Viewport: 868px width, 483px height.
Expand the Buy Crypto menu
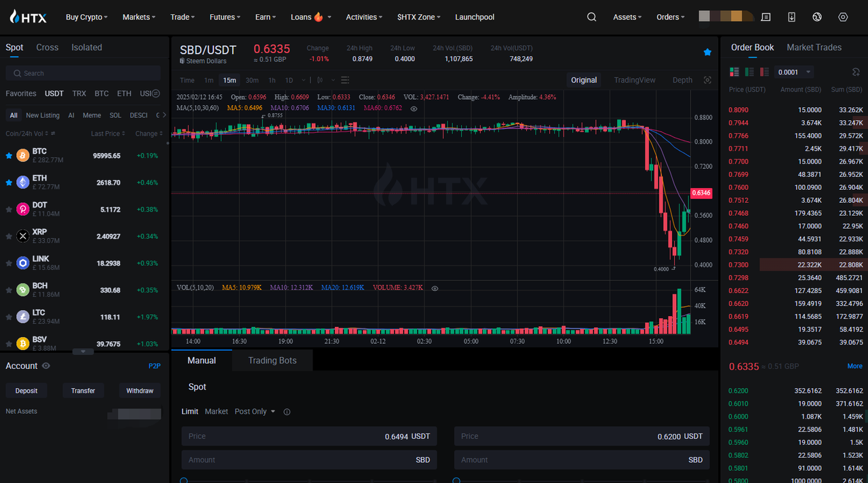coord(86,17)
